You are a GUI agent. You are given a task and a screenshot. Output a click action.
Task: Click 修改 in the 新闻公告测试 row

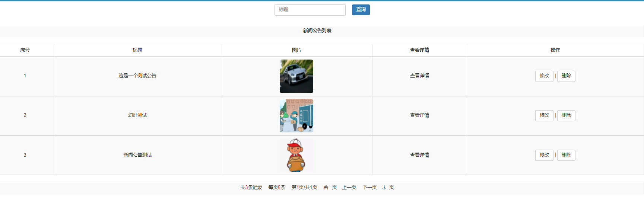pyautogui.click(x=544, y=155)
